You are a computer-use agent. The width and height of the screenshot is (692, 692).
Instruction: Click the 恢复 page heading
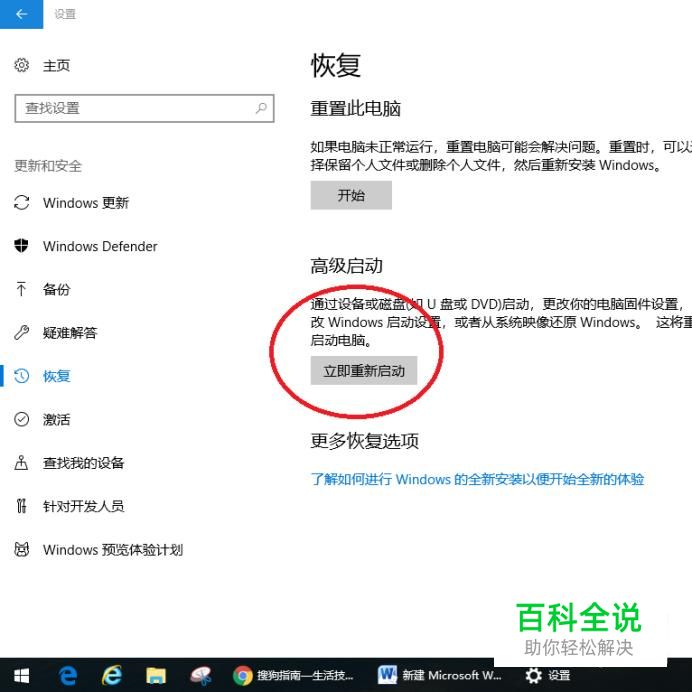[336, 65]
